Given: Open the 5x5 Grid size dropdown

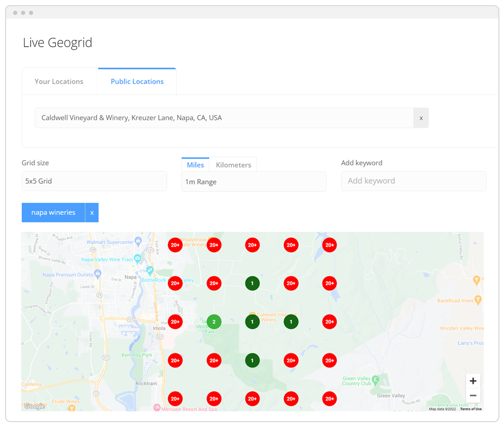Looking at the screenshot, I should (x=94, y=181).
